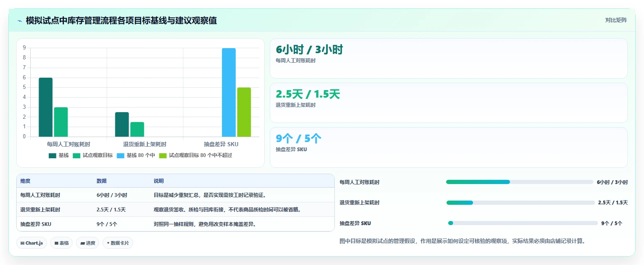Click table cell 2.5天 / 1.5天
Screen dimensions: 644x265
(x=111, y=210)
